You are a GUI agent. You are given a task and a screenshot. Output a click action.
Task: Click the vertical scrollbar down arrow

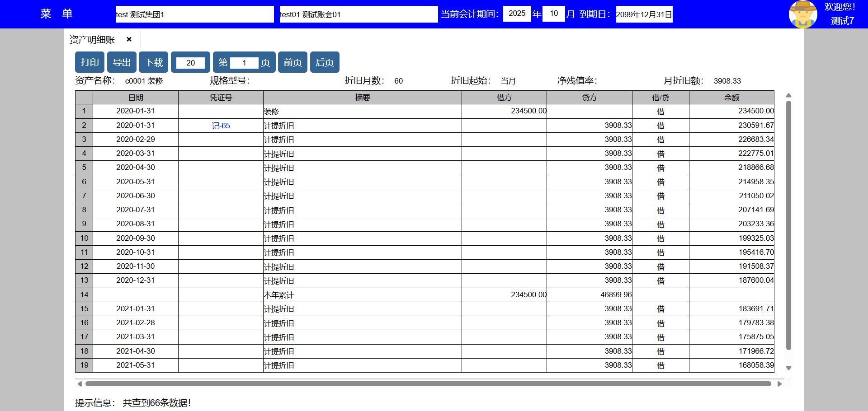pos(788,368)
